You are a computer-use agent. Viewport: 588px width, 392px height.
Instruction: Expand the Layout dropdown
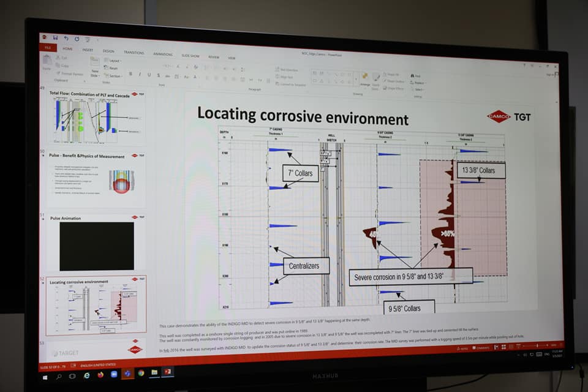(113, 61)
